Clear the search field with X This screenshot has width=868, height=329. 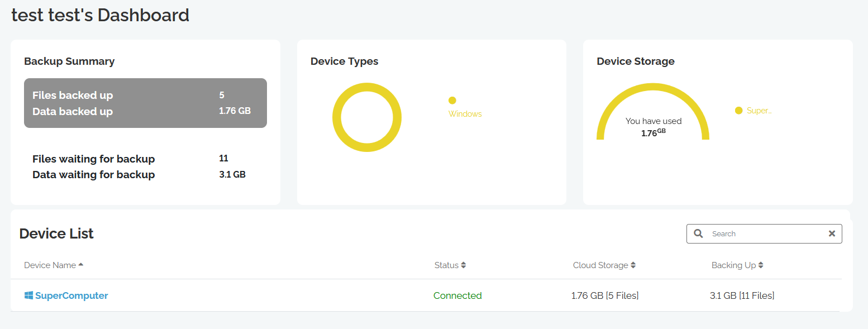[x=832, y=233]
